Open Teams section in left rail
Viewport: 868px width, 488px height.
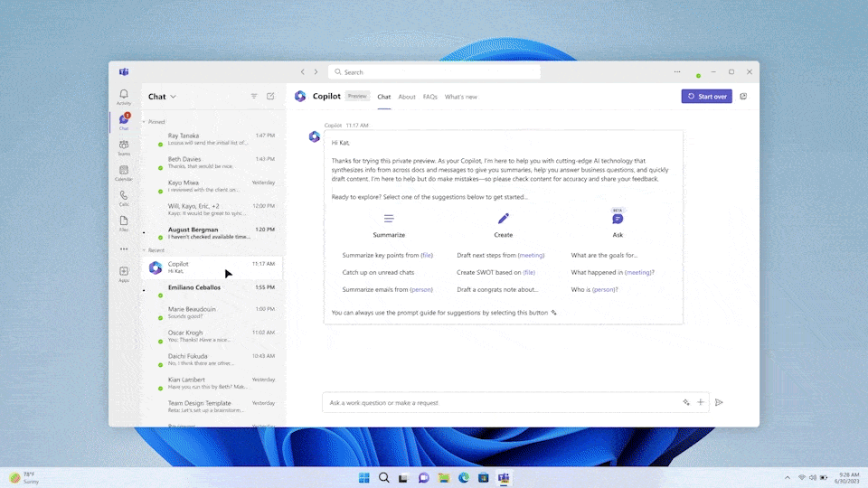point(124,146)
